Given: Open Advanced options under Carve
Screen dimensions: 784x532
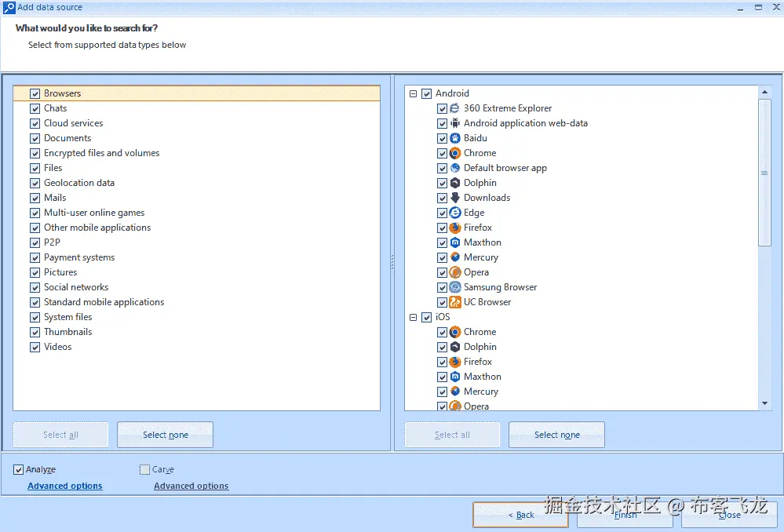Looking at the screenshot, I should [191, 486].
